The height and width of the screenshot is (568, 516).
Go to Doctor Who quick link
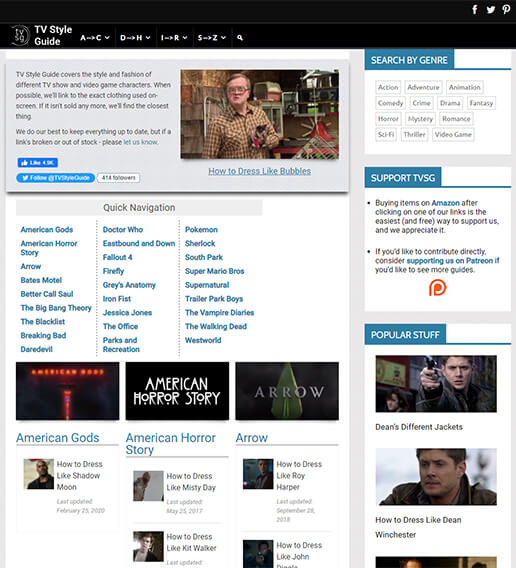[x=123, y=230]
